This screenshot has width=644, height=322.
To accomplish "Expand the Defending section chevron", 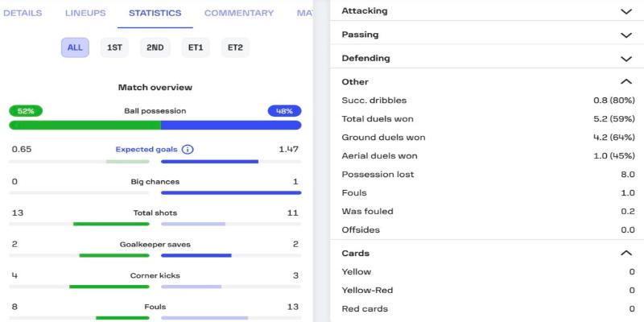I will point(625,59).
